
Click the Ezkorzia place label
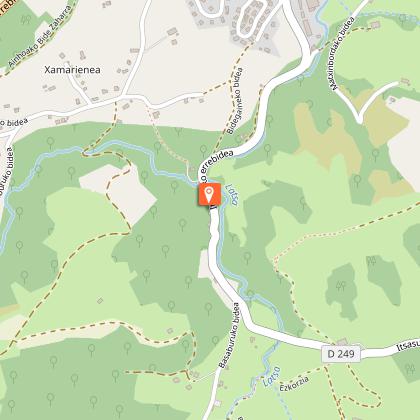pyautogui.click(x=294, y=383)
